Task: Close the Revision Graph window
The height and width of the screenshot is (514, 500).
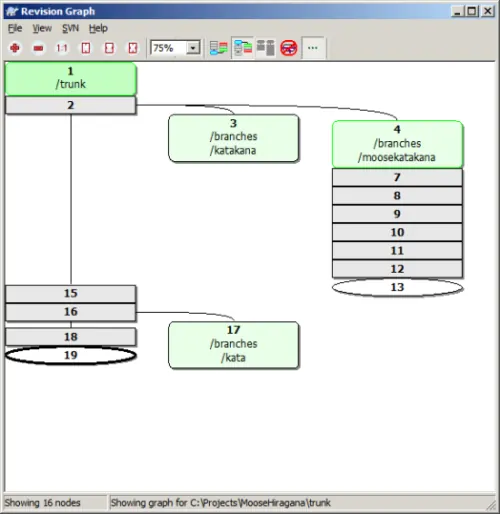Action: click(x=488, y=11)
